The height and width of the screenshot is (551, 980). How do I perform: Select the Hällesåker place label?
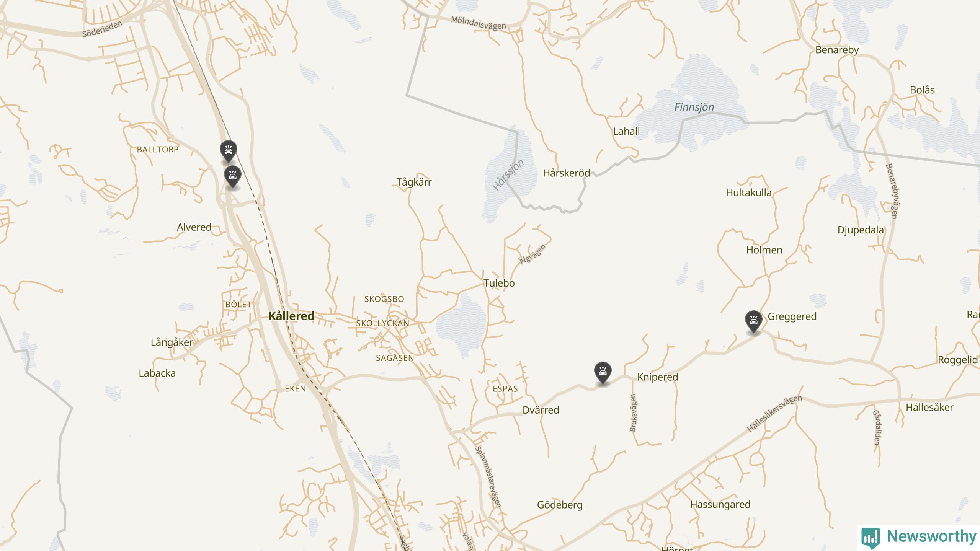click(930, 407)
